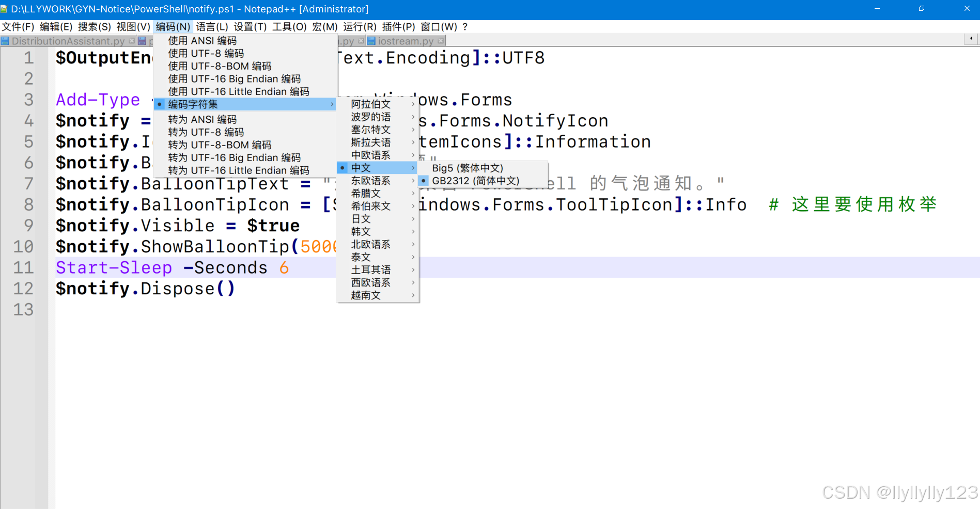The height and width of the screenshot is (509, 980).
Task: Click the file icon on the iostream.py tab
Action: 371,41
